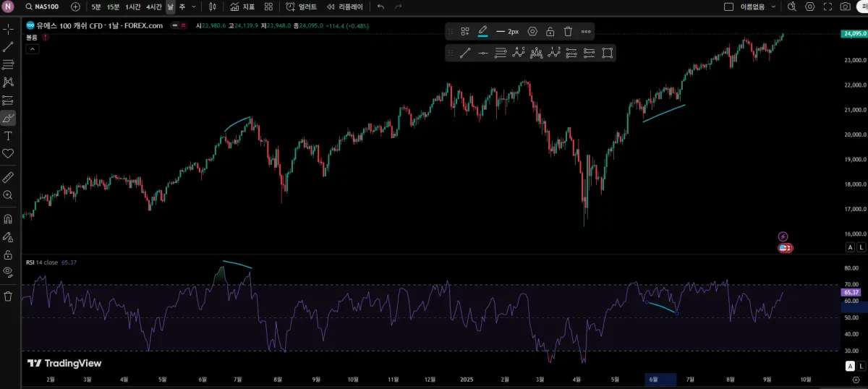Open the chart patterns tool in left sidebar
Image resolution: width=868 pixels, height=389 pixels.
(8, 82)
